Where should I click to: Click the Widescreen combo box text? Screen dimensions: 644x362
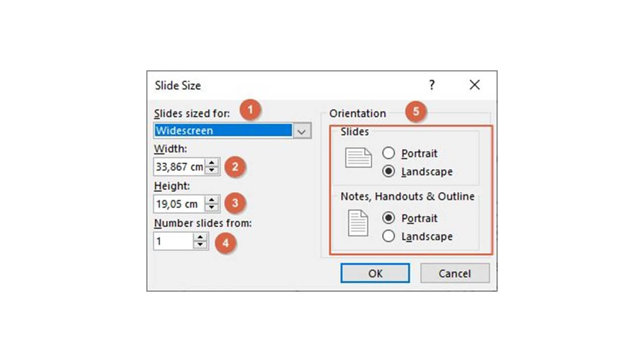222,131
